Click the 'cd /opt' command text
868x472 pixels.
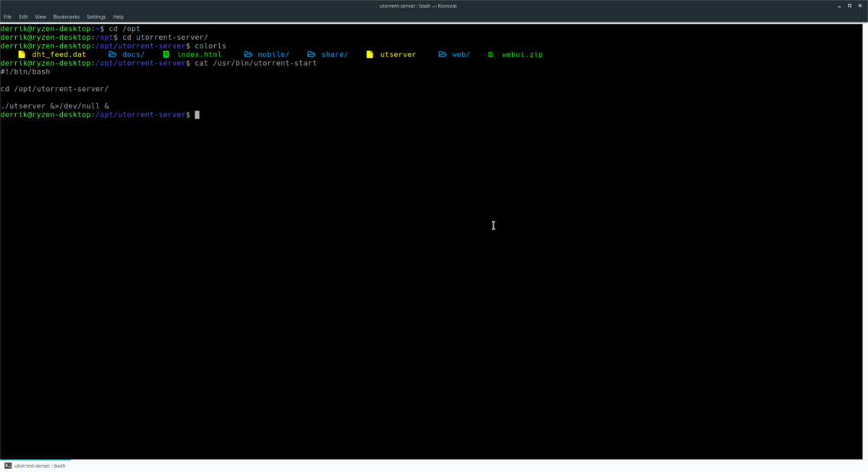(124, 29)
